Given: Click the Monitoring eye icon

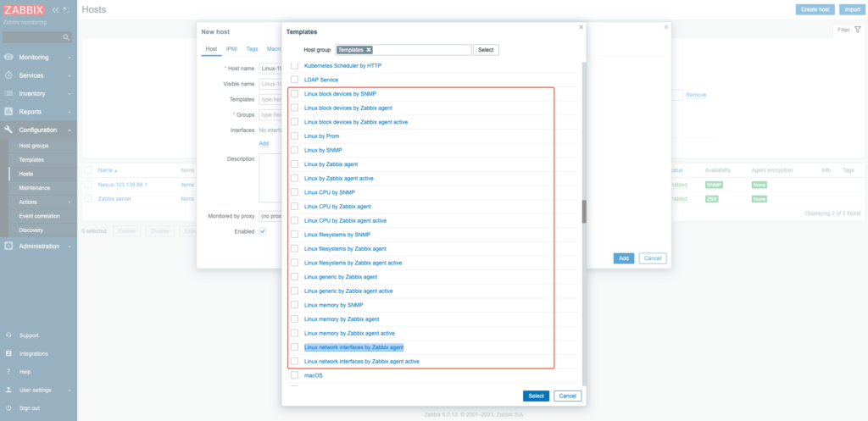Looking at the screenshot, I should point(8,57).
